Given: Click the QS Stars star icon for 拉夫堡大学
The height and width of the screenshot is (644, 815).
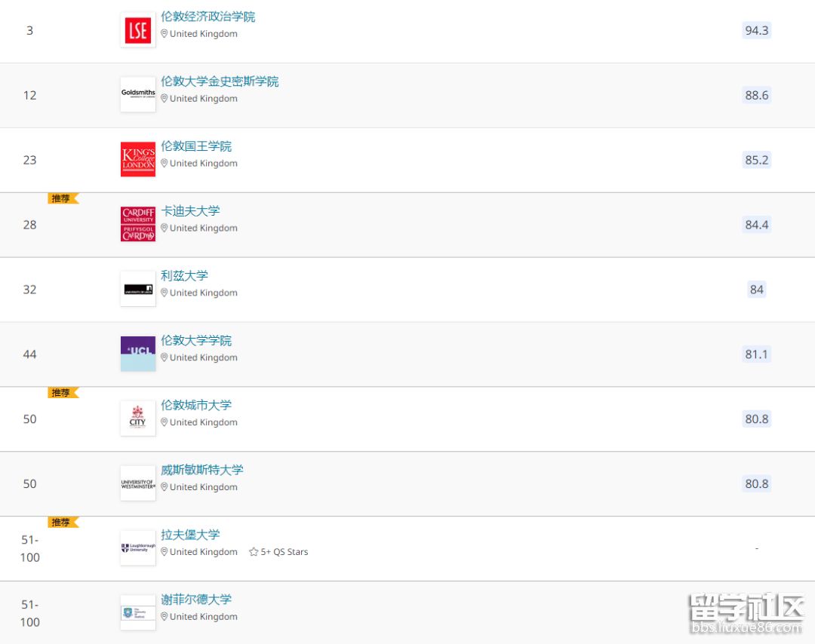Looking at the screenshot, I should (x=252, y=551).
